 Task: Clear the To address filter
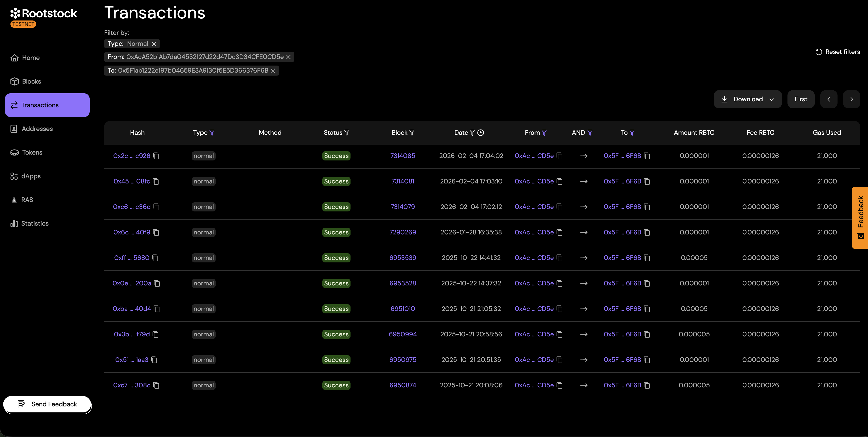point(273,71)
